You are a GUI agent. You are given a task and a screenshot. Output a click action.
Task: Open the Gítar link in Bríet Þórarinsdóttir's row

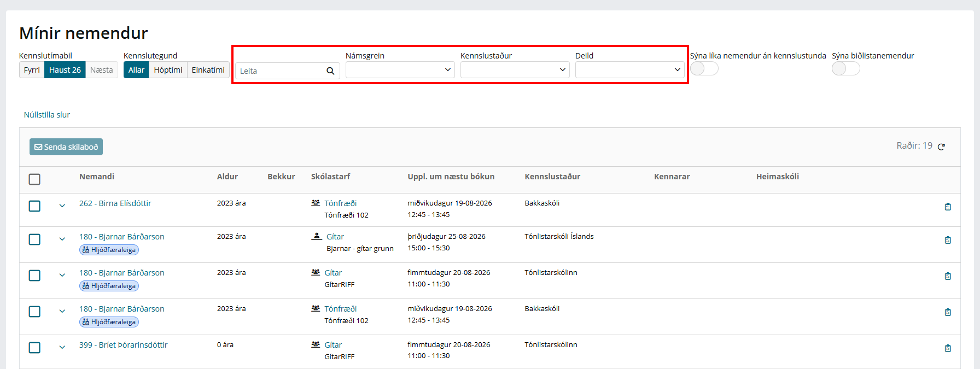[x=333, y=345]
